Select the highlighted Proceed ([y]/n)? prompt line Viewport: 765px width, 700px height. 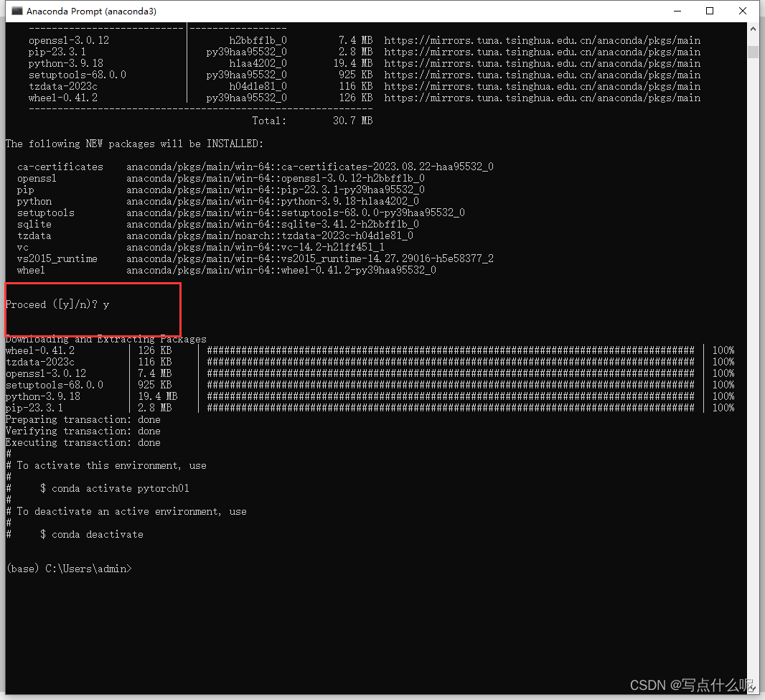(57, 304)
